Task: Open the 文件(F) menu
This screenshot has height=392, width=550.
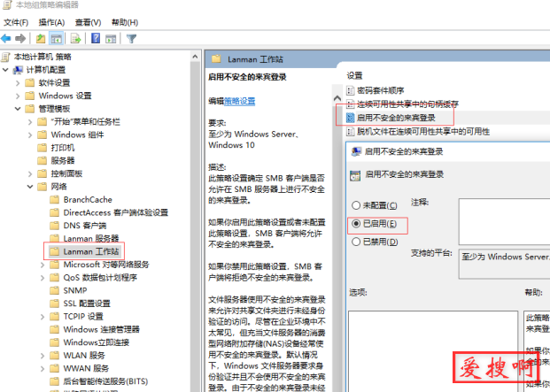Action: click(x=18, y=22)
